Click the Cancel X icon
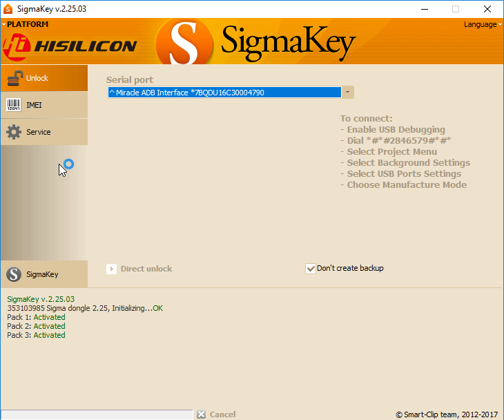Viewport: 504px width, 420px height. [201, 414]
